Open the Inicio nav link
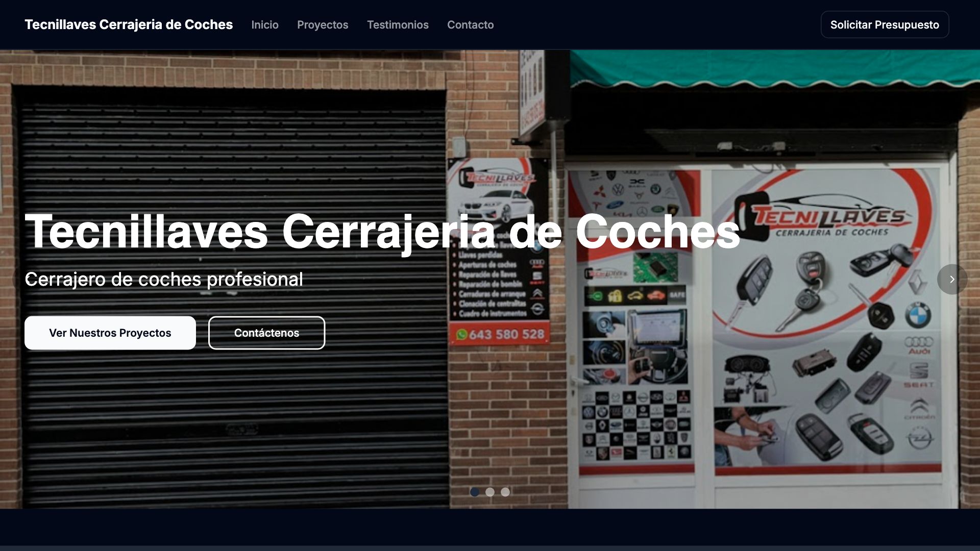The image size is (980, 551). 265,24
